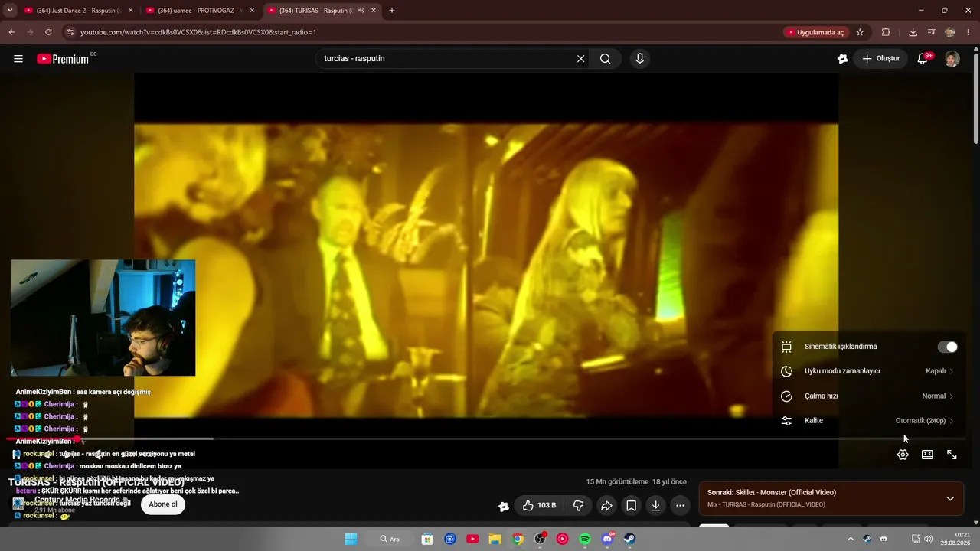Share the video via arrow icon
980x551 pixels.
(x=606, y=506)
